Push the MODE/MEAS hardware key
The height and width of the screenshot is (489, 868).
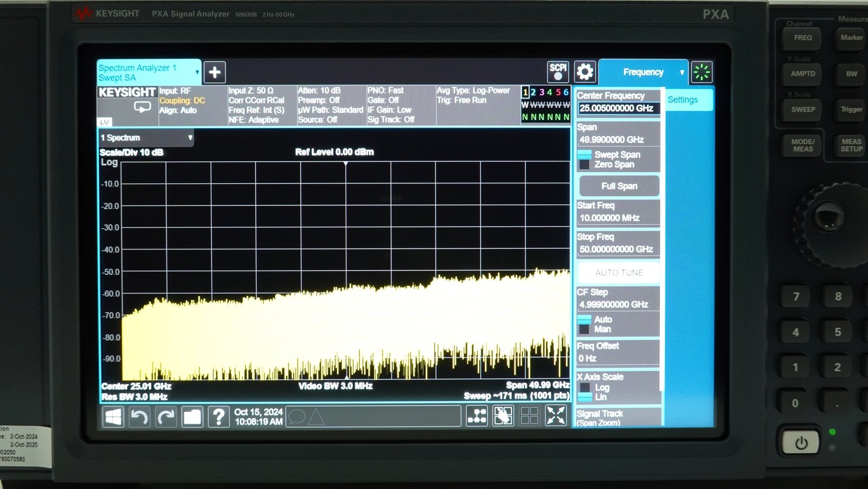click(x=803, y=145)
